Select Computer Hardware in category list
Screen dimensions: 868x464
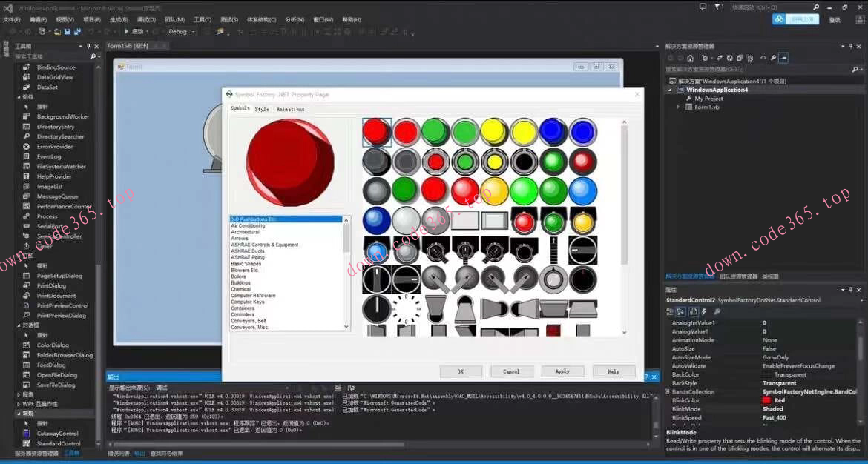click(253, 296)
